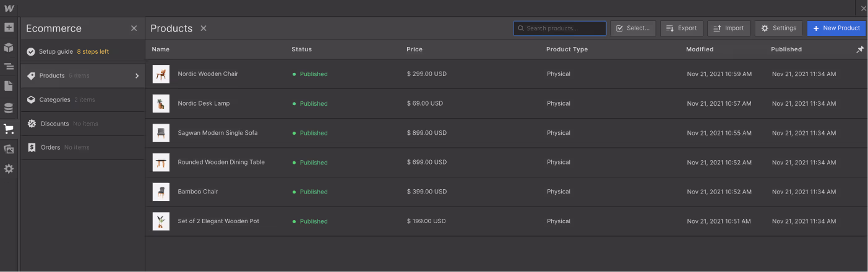The width and height of the screenshot is (868, 272).
Task: Open the Navigator panel icon
Action: 9,67
